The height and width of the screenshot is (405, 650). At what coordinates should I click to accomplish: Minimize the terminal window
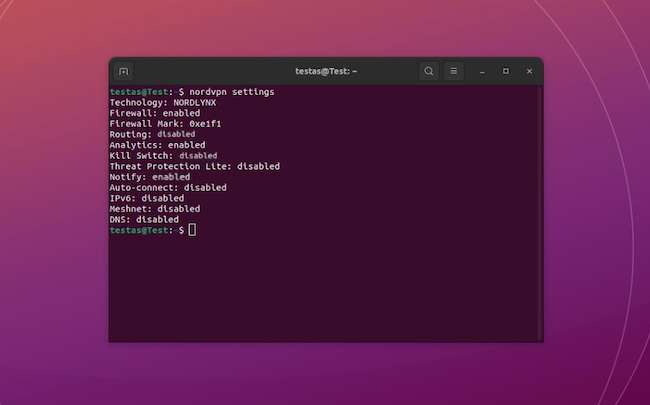pyautogui.click(x=482, y=71)
